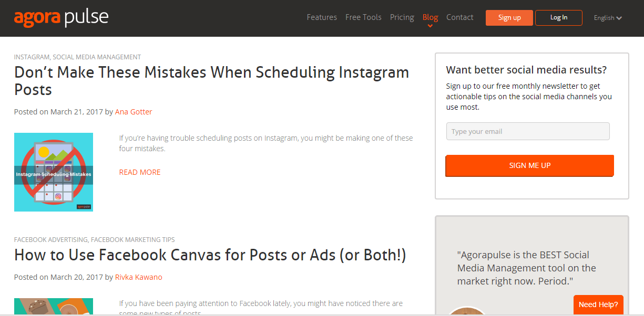The height and width of the screenshot is (316, 644).
Task: Open the Social Media Management category
Action: coord(97,57)
